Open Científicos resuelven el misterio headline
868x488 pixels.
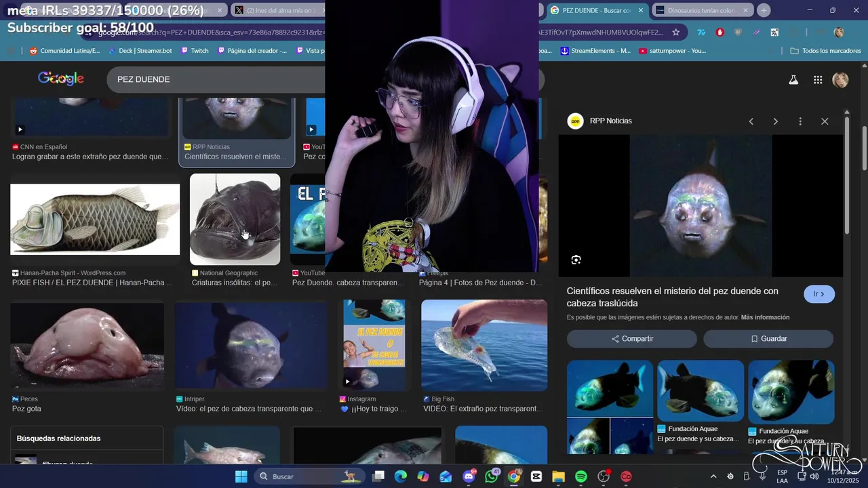tap(673, 297)
